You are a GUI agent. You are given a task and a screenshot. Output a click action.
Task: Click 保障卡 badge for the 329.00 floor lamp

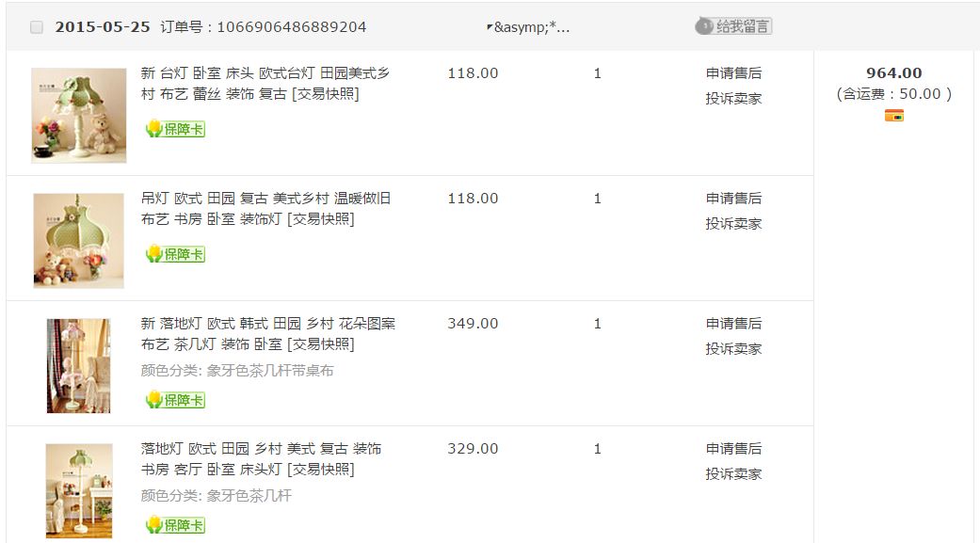[x=175, y=525]
